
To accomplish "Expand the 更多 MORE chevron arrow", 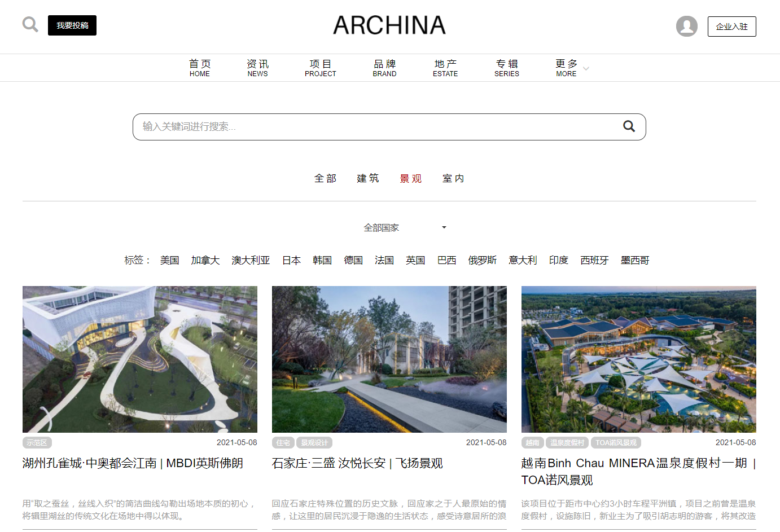I will 586,69.
